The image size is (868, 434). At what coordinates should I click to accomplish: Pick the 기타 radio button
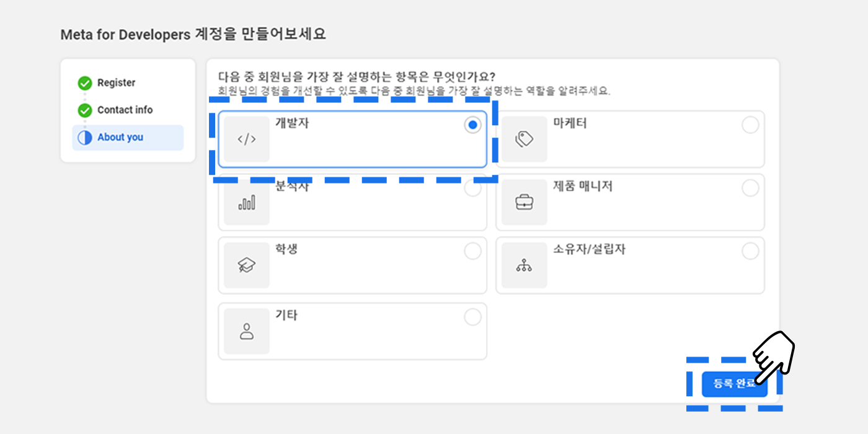473,317
